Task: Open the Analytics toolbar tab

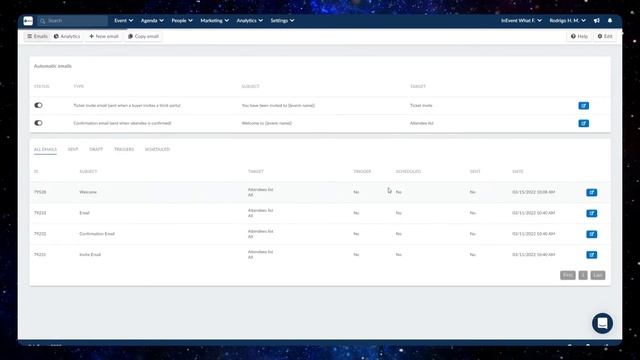Action: [x=67, y=36]
